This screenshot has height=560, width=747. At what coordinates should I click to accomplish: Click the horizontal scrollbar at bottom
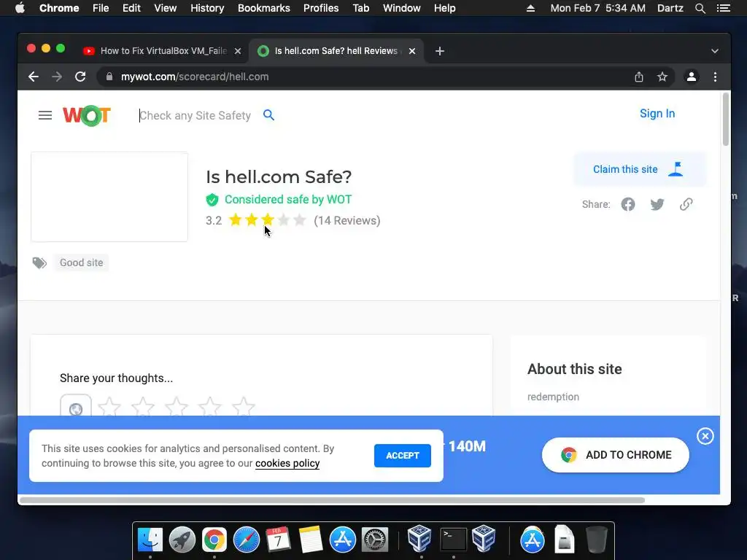coord(332,500)
